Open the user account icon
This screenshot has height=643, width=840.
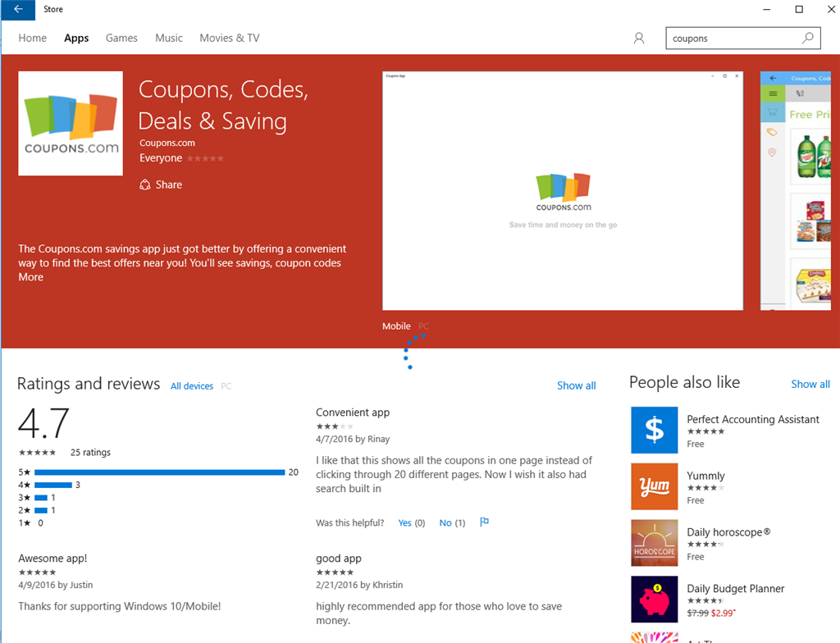point(638,38)
